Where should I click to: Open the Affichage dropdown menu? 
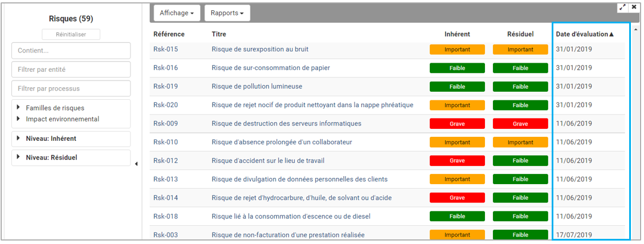[177, 13]
